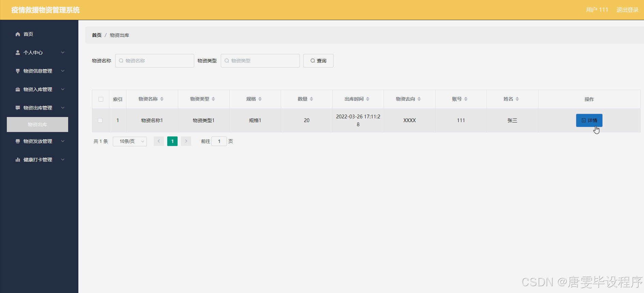This screenshot has height=293, width=644.
Task: Click the 张三 name cell
Action: [512, 120]
